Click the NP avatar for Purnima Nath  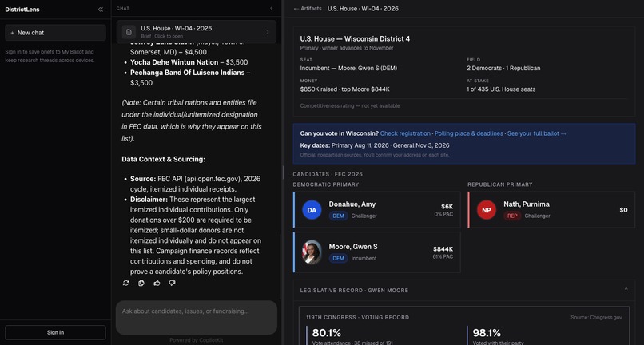487,210
